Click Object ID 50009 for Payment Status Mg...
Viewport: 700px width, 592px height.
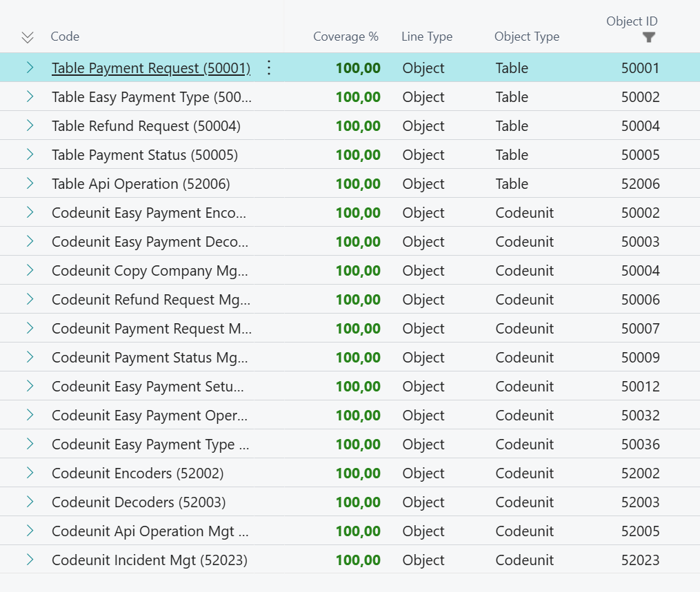click(x=640, y=358)
